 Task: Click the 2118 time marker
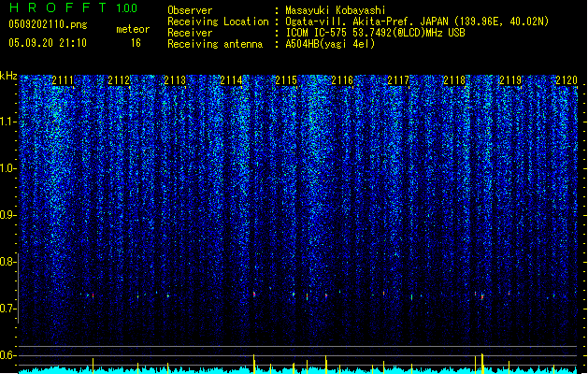[454, 80]
